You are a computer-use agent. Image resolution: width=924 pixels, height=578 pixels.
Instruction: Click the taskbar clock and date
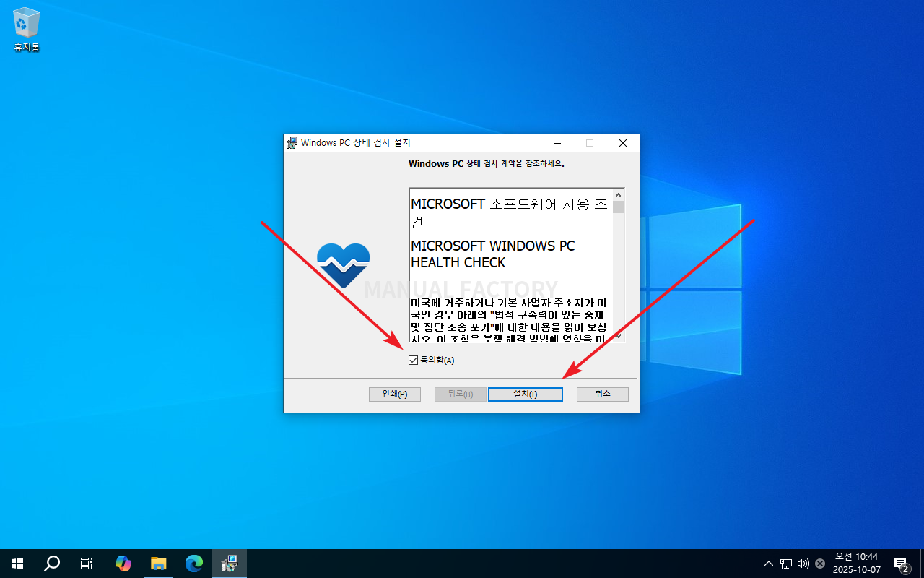(856, 564)
